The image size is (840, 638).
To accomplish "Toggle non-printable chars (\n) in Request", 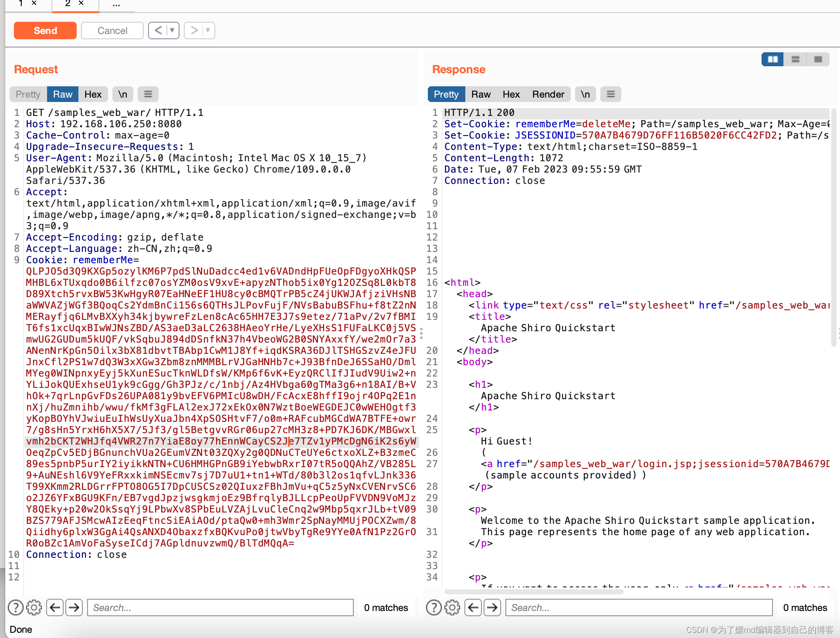I will (123, 94).
